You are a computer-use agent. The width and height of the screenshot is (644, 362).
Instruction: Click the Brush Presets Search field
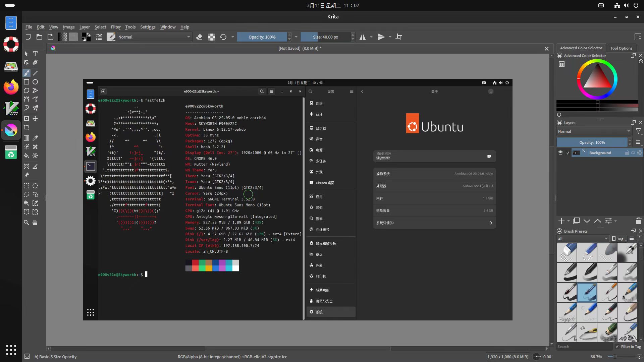click(x=584, y=347)
